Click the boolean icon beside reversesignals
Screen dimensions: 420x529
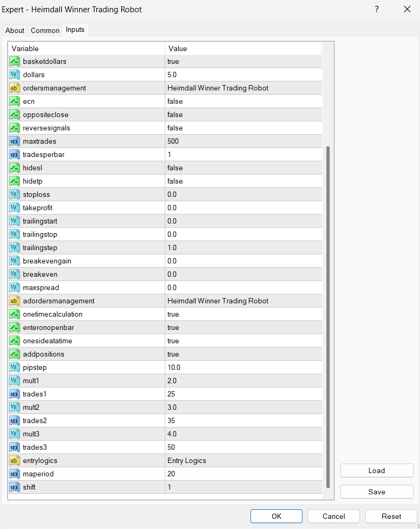tap(14, 128)
